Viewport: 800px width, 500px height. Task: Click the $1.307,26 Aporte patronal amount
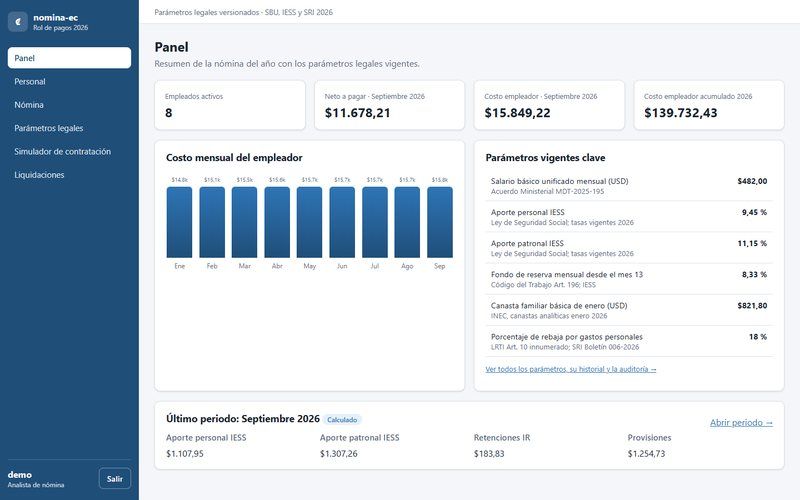pos(339,454)
